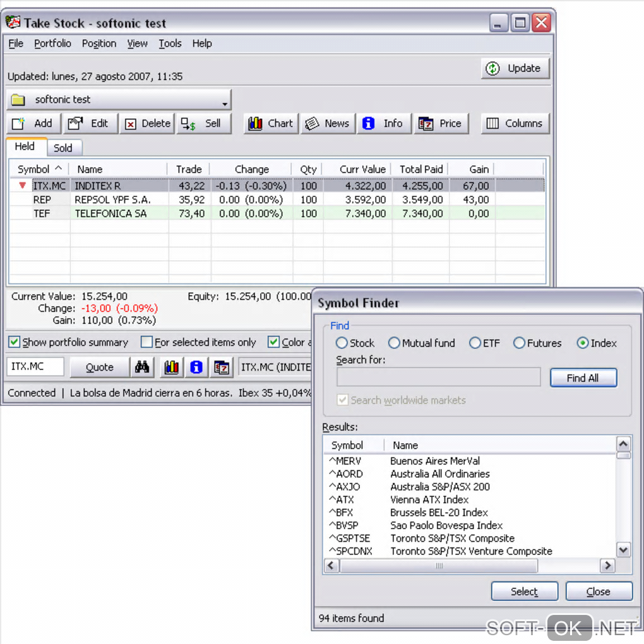This screenshot has width=644, height=644.
Task: Click results scrollbar down arrow
Action: 623,549
